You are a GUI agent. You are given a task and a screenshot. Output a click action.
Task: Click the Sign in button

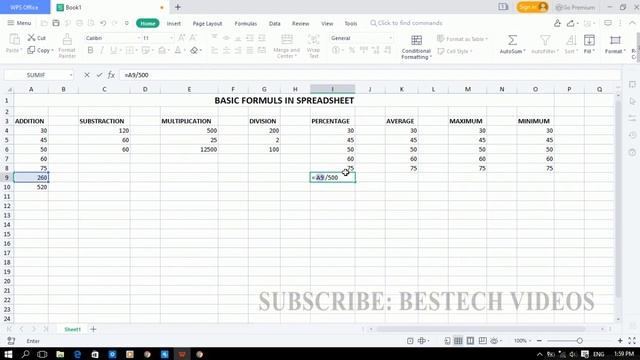click(x=532, y=7)
